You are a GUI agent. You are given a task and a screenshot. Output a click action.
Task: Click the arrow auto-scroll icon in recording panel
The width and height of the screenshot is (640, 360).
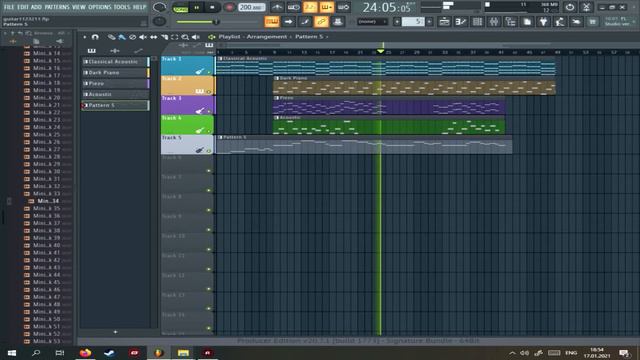pyautogui.click(x=289, y=22)
